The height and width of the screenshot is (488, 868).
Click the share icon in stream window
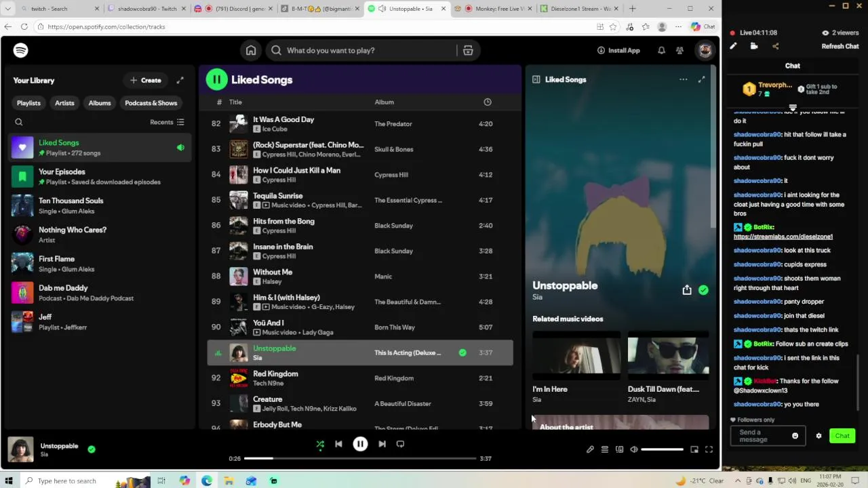click(775, 46)
